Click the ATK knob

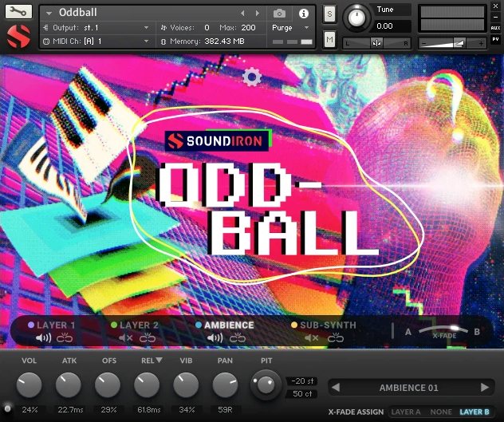(x=68, y=385)
